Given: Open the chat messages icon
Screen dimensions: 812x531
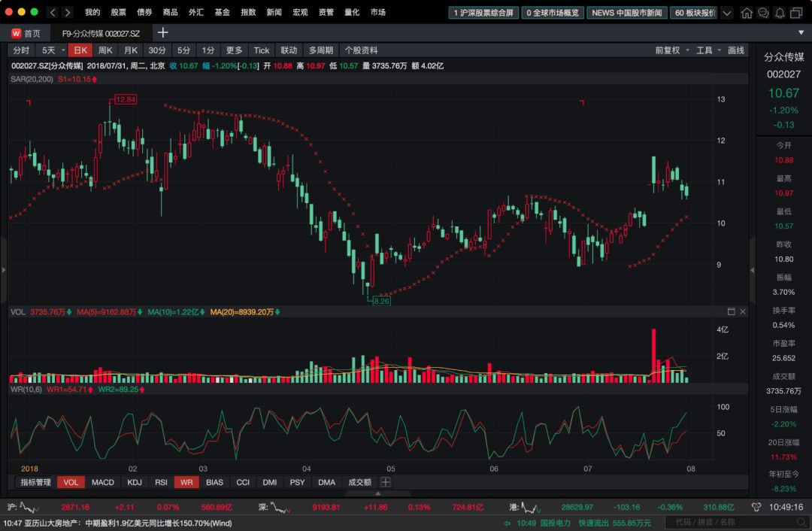Looking at the screenshot, I should 763,13.
